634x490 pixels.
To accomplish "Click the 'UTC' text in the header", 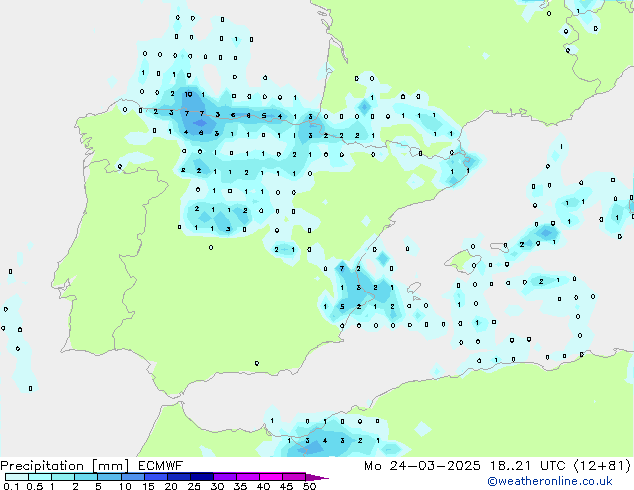I will coord(553,466).
